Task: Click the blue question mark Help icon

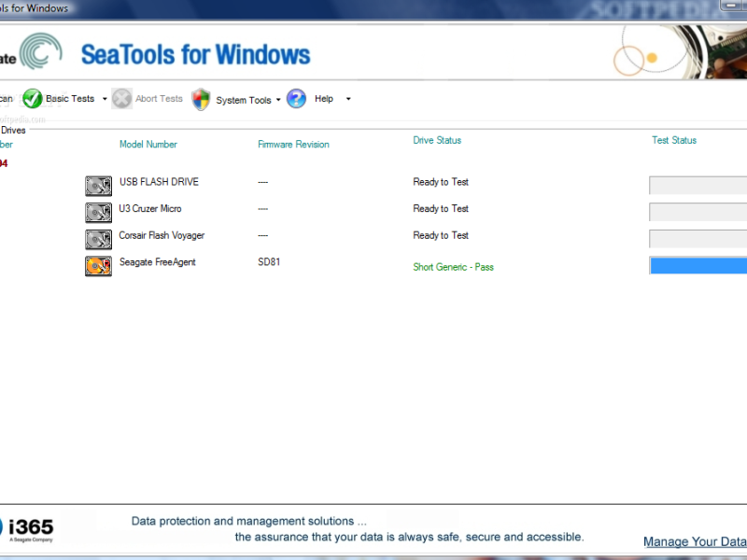Action: tap(296, 99)
